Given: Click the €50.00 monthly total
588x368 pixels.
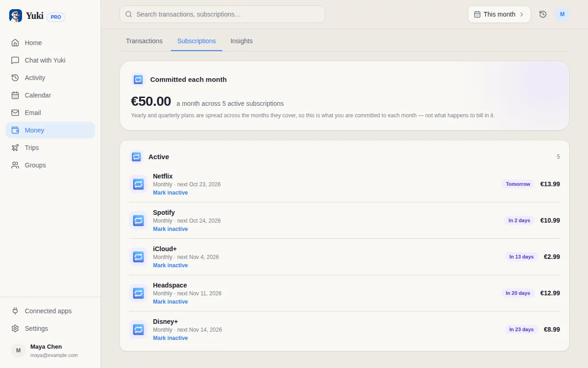Looking at the screenshot, I should tap(151, 101).
